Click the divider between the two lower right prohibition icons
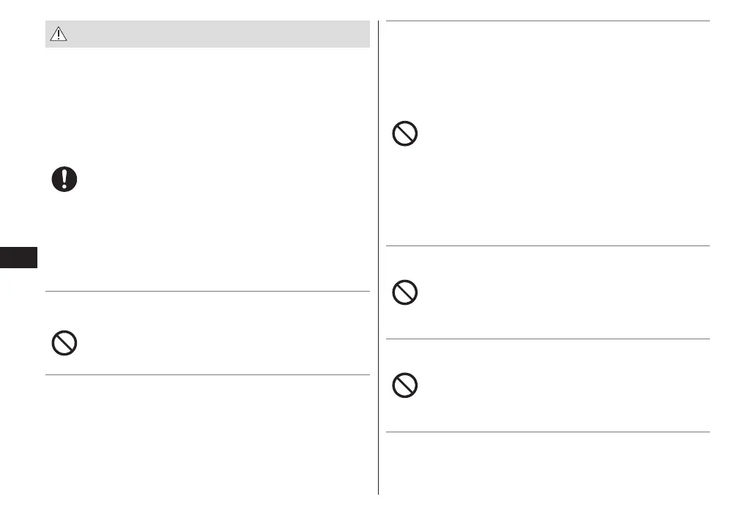This screenshot has width=756, height=532. click(x=547, y=339)
